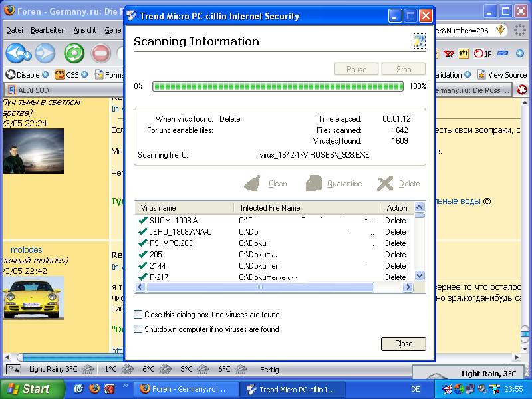This screenshot has height=399, width=532.
Task: Click the virus list horizontal scrollbar thumb
Action: (x=260, y=287)
